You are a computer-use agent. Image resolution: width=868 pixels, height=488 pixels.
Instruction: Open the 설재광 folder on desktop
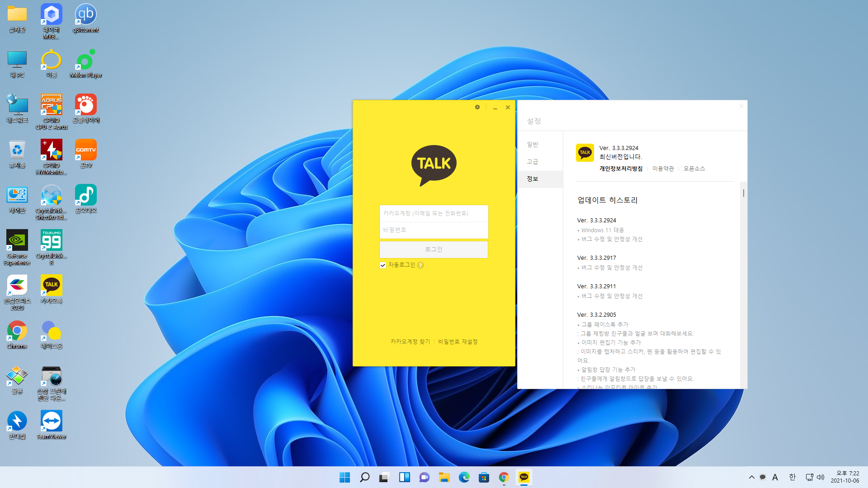click(x=17, y=18)
